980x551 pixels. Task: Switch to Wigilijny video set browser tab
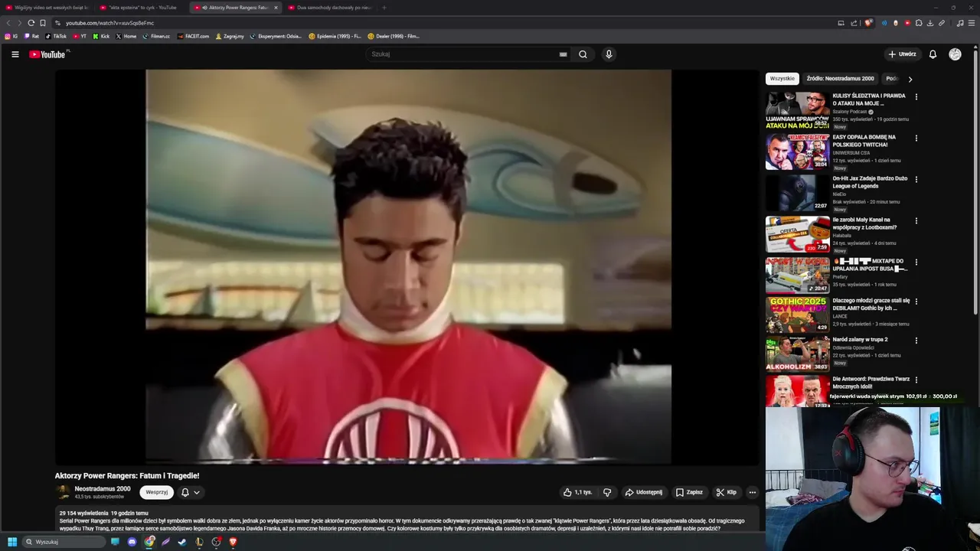pos(46,8)
